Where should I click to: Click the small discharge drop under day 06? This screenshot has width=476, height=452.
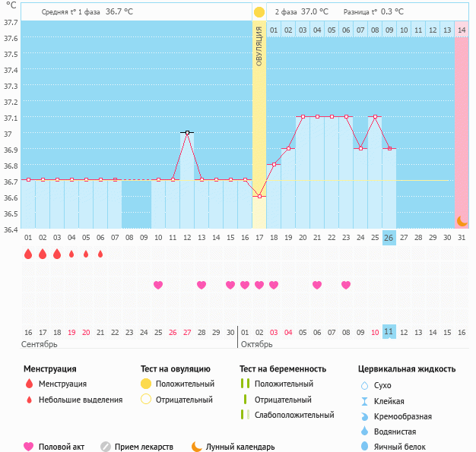pos(100,254)
